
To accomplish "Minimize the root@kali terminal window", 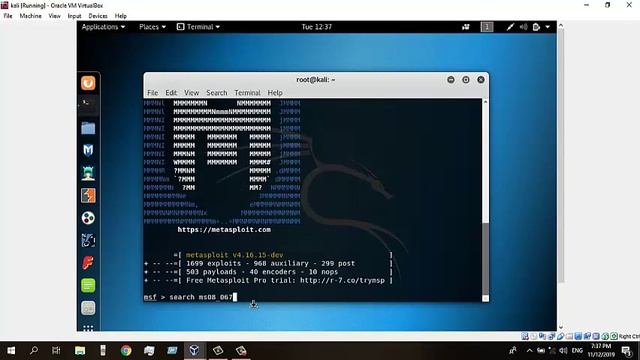I will tap(451, 80).
